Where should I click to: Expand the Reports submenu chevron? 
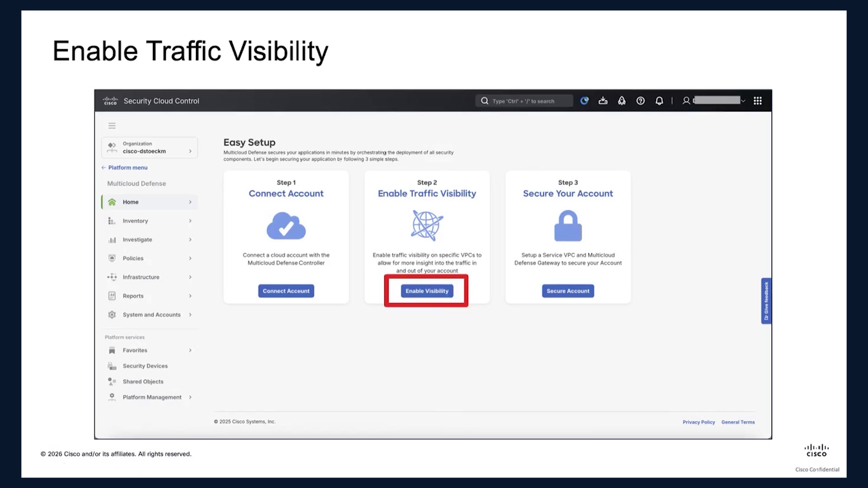pyautogui.click(x=190, y=296)
